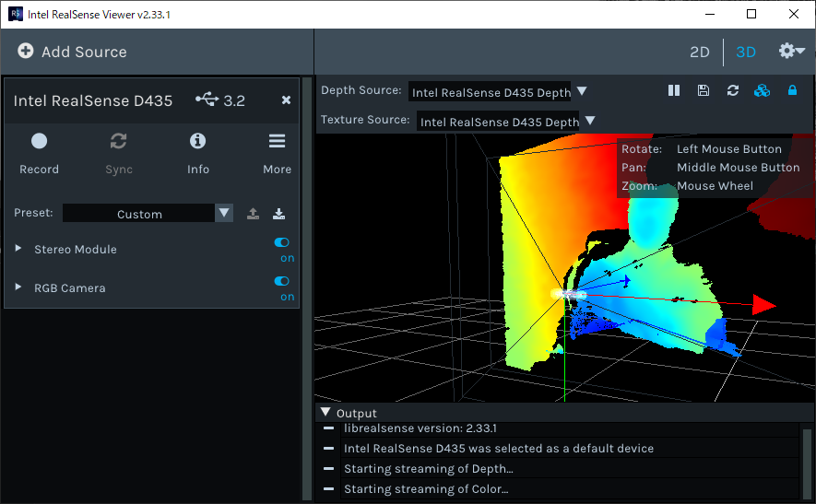Toggle the RGB Camera switch
The height and width of the screenshot is (504, 816).
(281, 281)
